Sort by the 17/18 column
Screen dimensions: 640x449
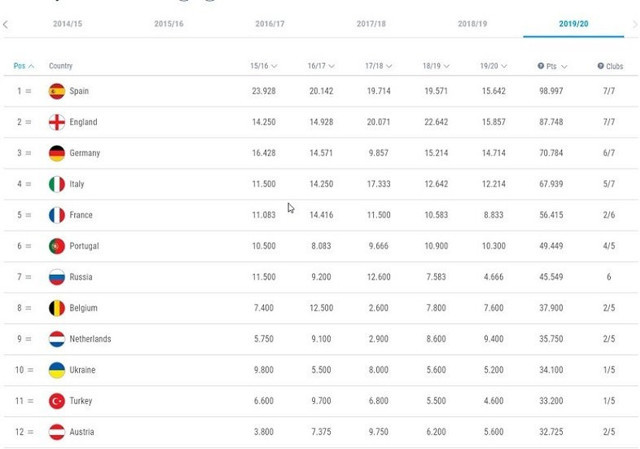click(x=378, y=66)
